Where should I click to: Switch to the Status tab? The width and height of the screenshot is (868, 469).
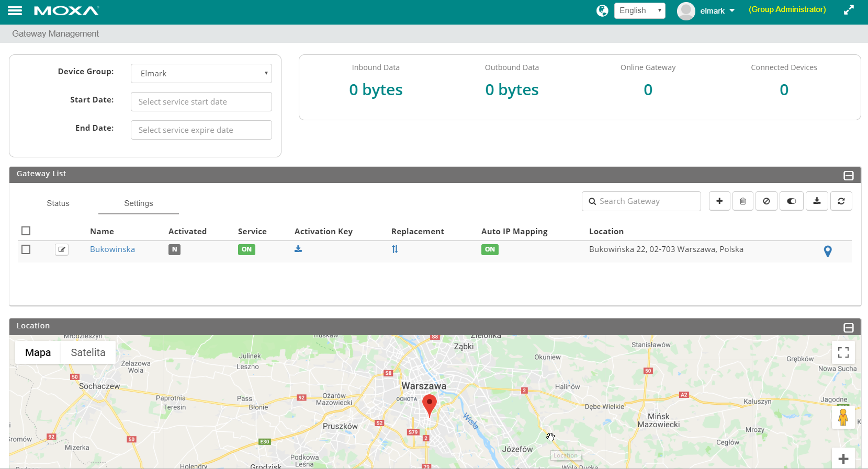click(x=58, y=203)
